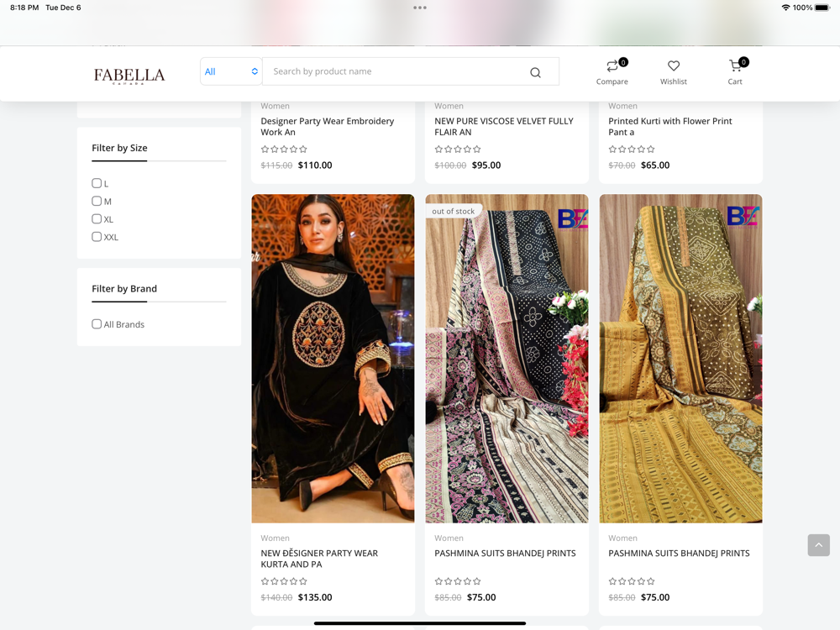Check the All Brands filter
Image resolution: width=840 pixels, height=630 pixels.
pos(97,324)
